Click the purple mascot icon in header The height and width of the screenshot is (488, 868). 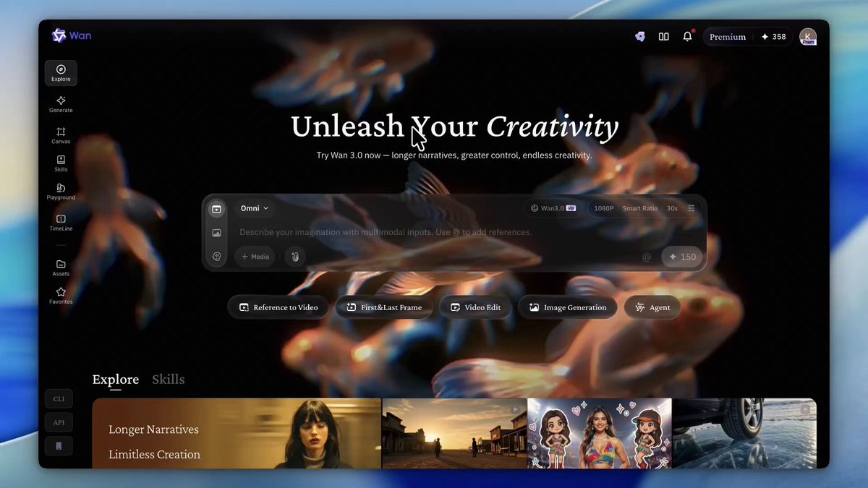coord(639,37)
